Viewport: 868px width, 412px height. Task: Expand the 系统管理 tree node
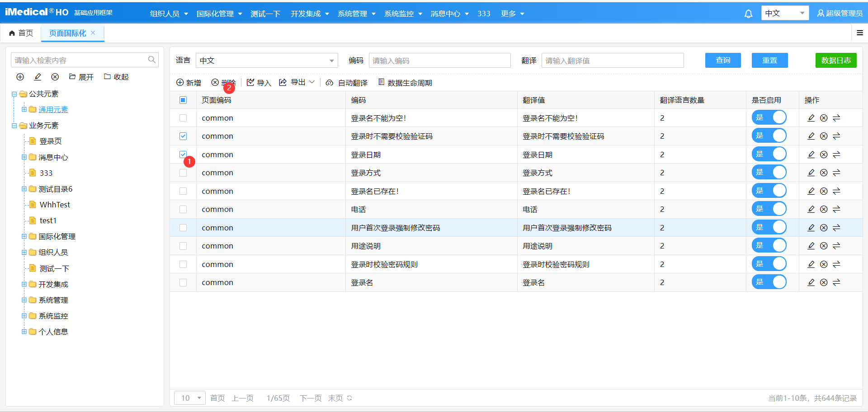click(24, 300)
